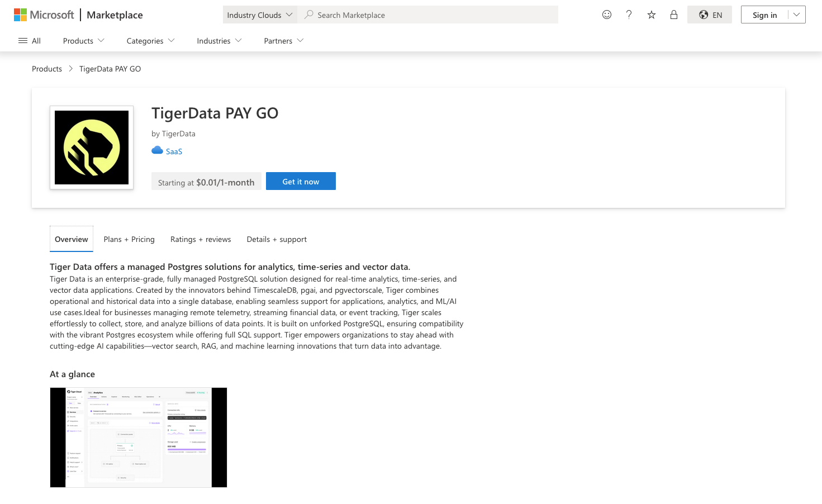Switch to the Plans + Pricing tab
Screen dimensions: 822x504
tap(129, 239)
